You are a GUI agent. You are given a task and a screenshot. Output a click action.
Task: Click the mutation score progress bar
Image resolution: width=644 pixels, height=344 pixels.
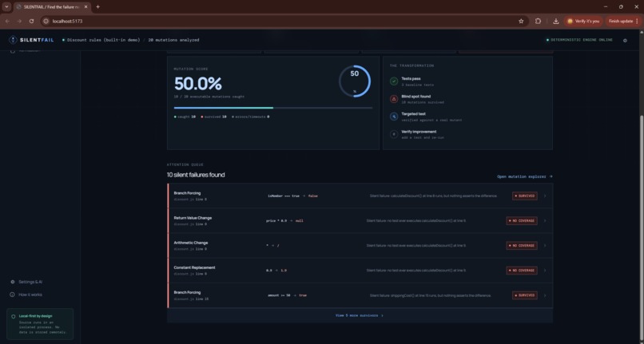tap(273, 108)
